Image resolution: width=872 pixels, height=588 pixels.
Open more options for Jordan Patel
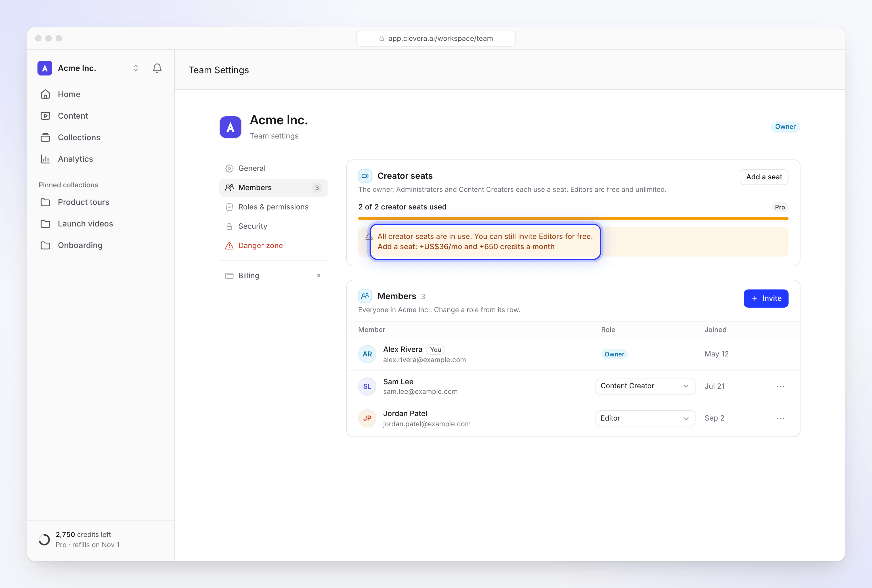click(781, 418)
